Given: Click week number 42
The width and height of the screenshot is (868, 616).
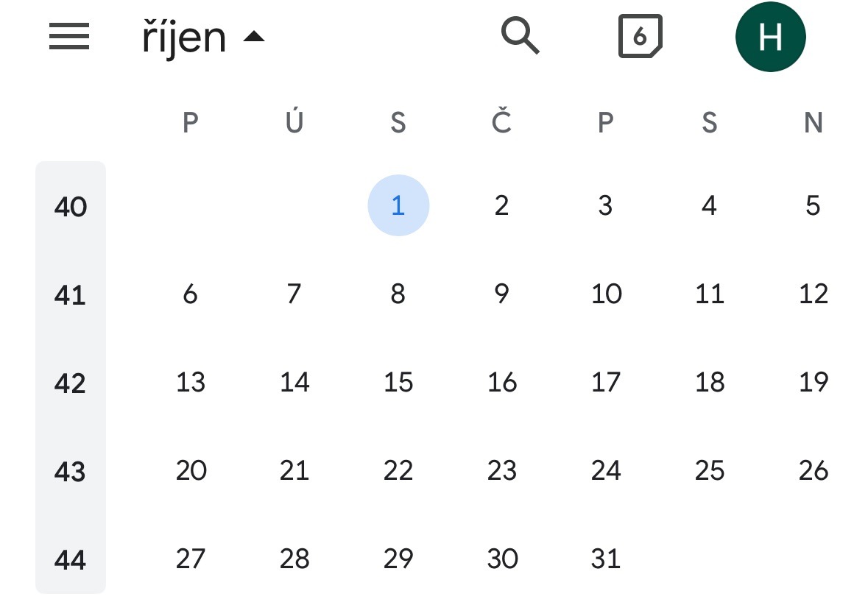Looking at the screenshot, I should (x=71, y=383).
